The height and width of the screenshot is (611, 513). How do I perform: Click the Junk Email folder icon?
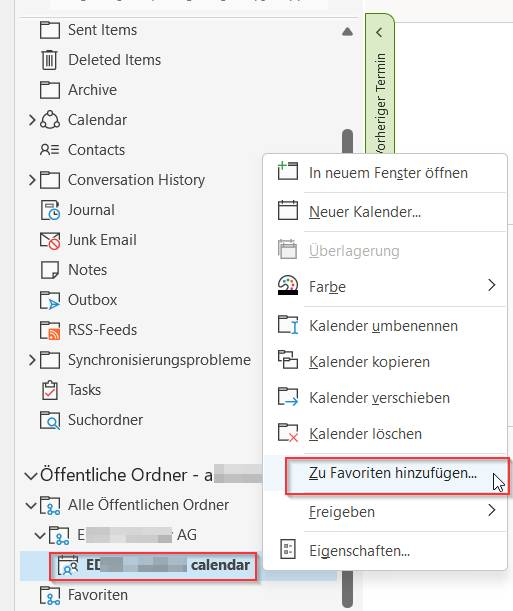pos(50,240)
